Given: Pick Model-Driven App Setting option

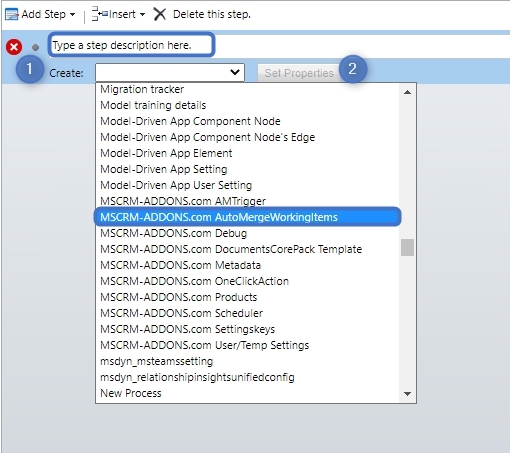Looking at the screenshot, I should [x=247, y=169].
